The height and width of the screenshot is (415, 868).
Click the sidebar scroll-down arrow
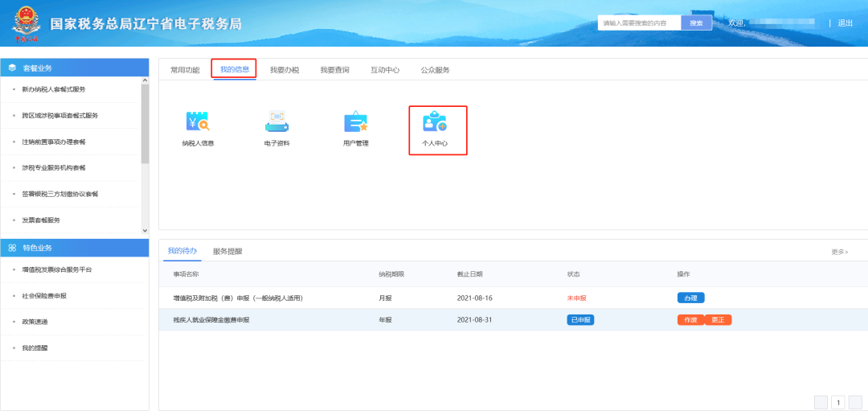point(145,230)
